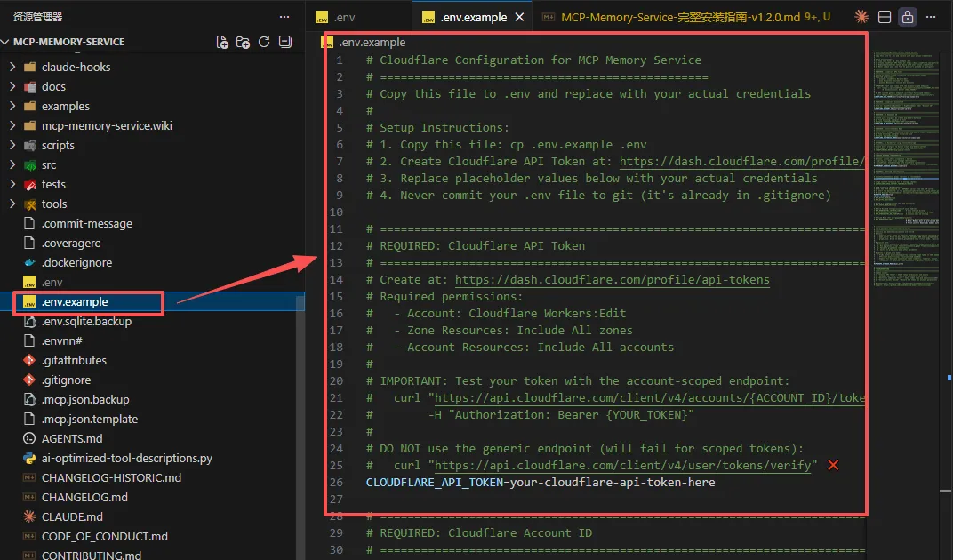Open editor more actions ellipsis

[x=931, y=17]
